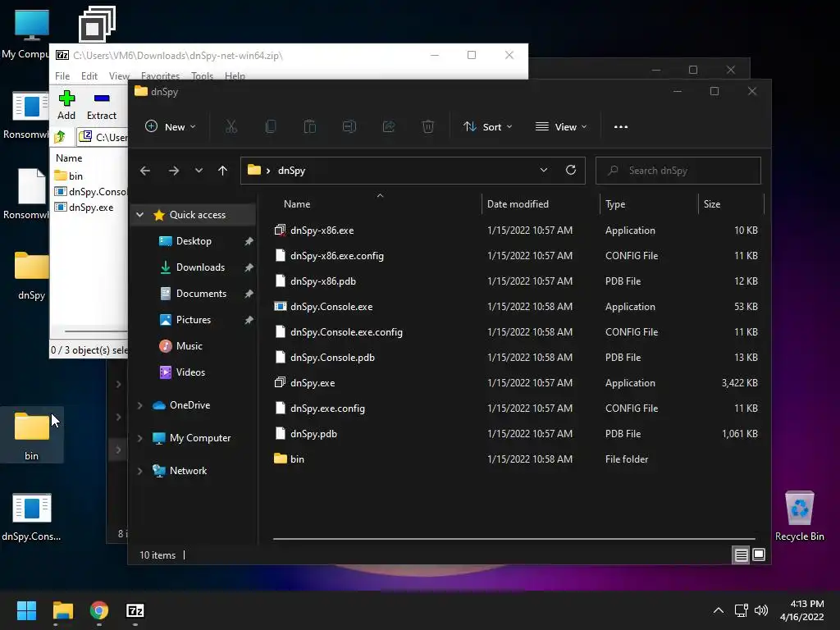Open the Tools menu in 7-Zip

click(x=202, y=76)
